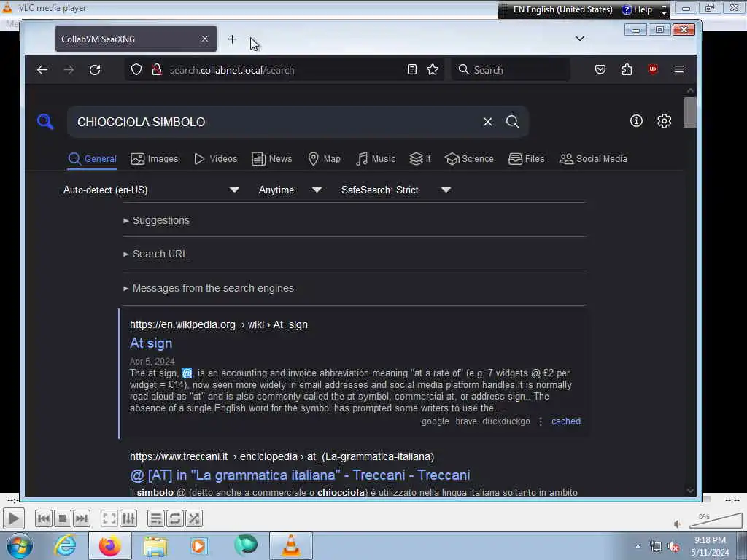Switch to the Science category
This screenshot has width=747, height=560.
469,158
